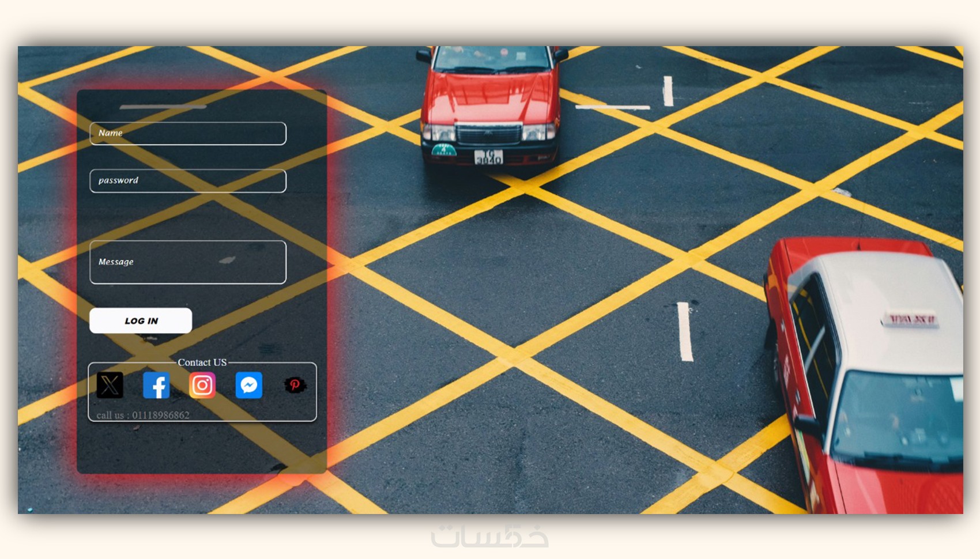This screenshot has height=559, width=980.
Task: Open the Pinterest social icon
Action: coord(295,386)
